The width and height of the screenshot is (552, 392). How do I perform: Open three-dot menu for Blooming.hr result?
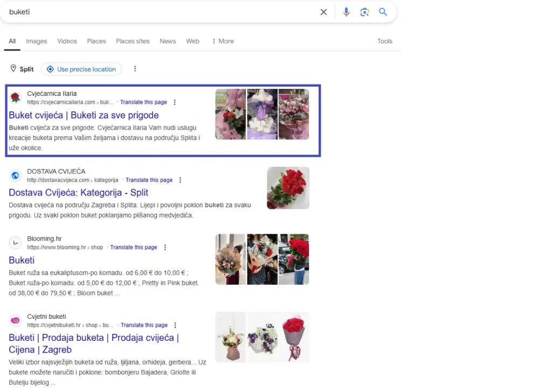click(x=165, y=248)
